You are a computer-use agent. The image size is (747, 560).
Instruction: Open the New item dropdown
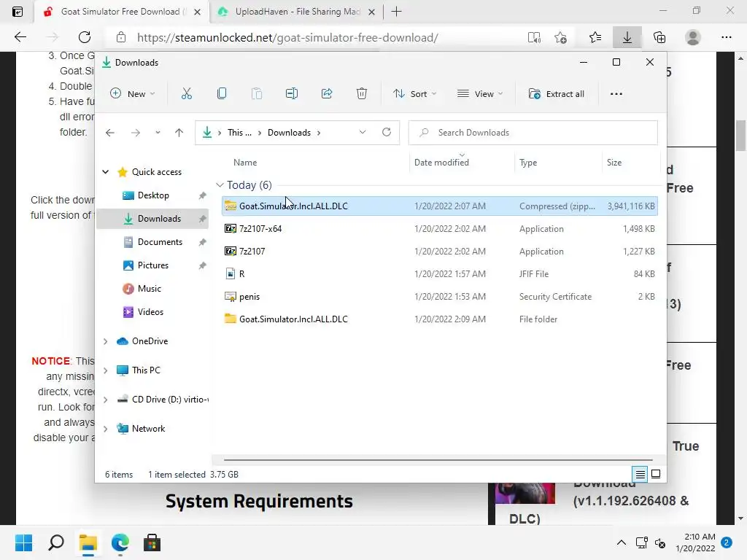pos(133,94)
